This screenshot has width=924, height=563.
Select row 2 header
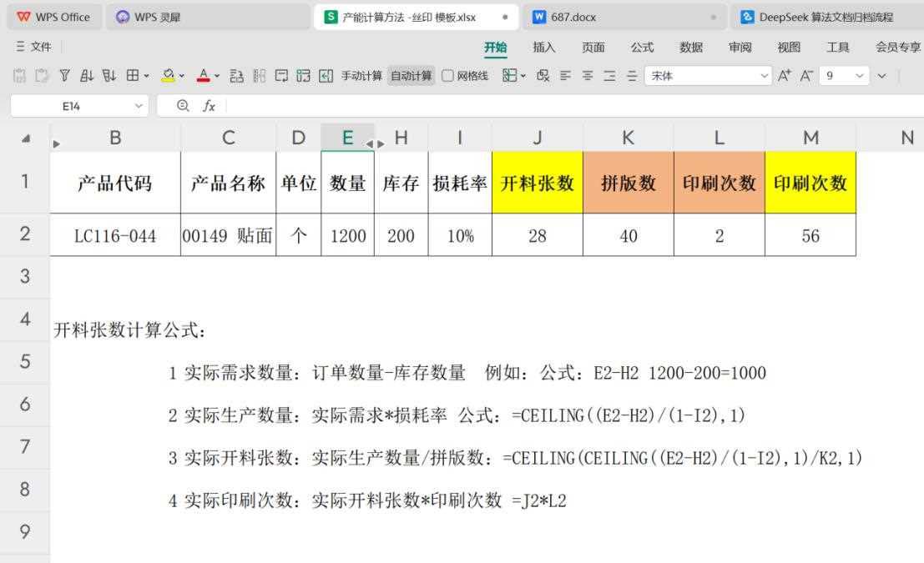tap(25, 234)
